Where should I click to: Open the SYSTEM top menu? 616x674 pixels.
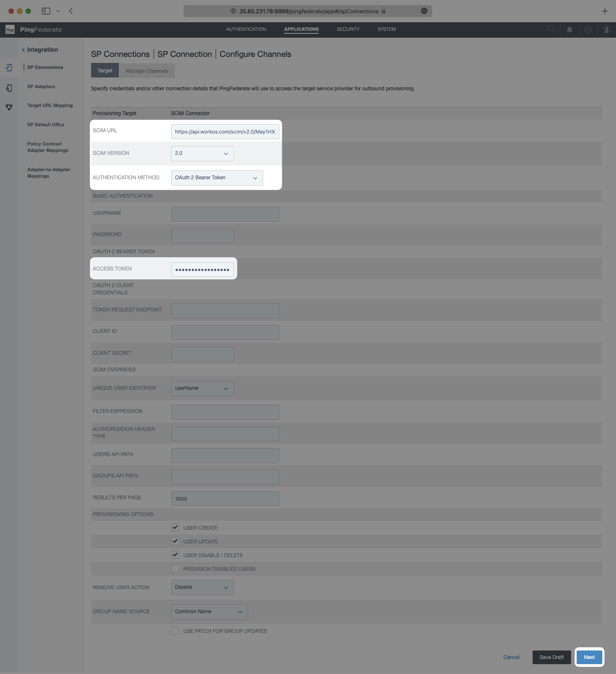[x=387, y=29]
